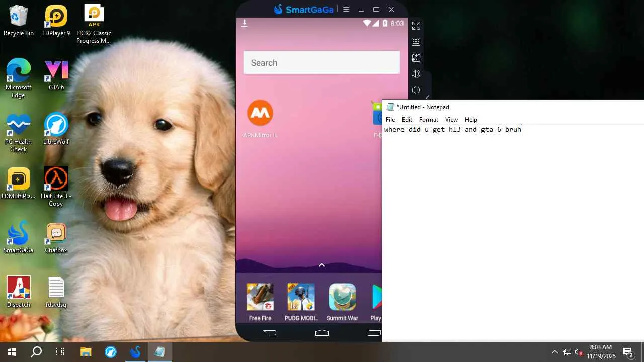Select the Microsoft Edge desktop shortcut
Viewport: 644px width, 362px height.
coord(19,78)
